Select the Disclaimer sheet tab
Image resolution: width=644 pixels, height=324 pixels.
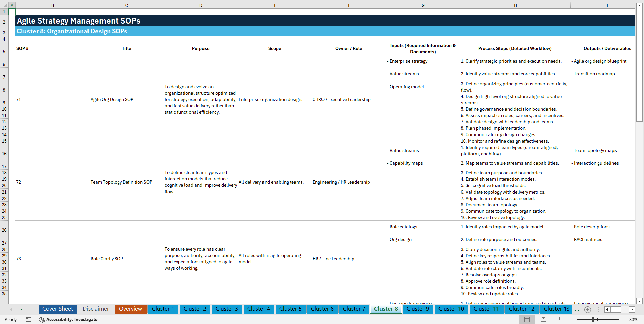(96, 309)
